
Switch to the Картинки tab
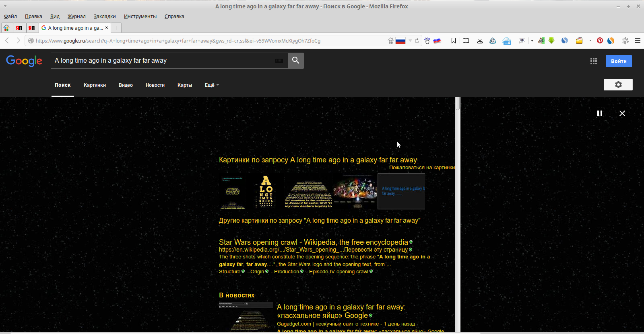click(95, 85)
